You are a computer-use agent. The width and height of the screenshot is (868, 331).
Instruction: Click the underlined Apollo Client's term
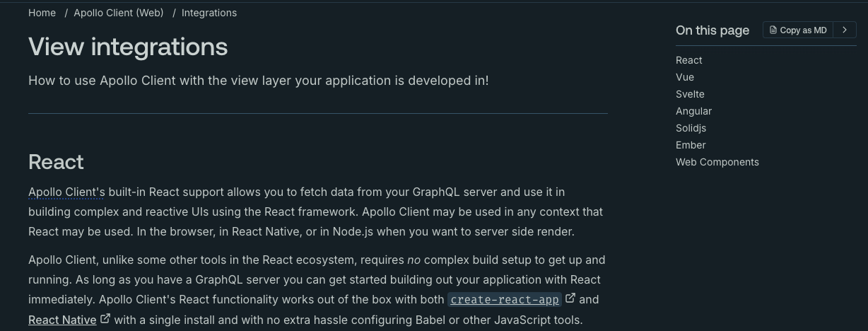[x=66, y=192]
